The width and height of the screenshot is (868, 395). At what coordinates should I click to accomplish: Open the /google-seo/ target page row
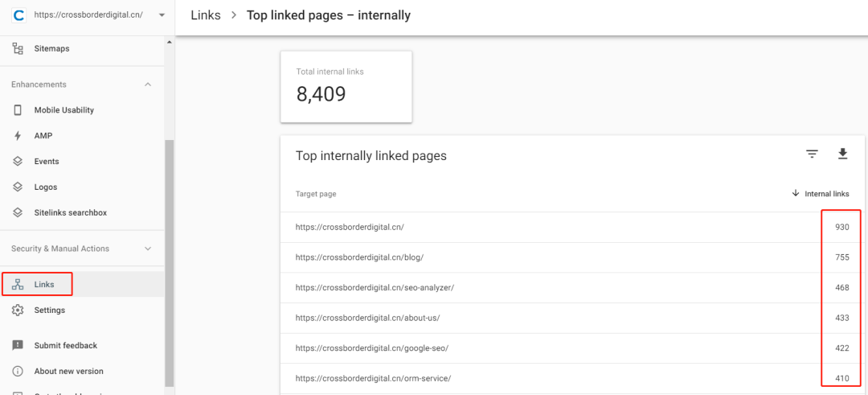[572, 348]
